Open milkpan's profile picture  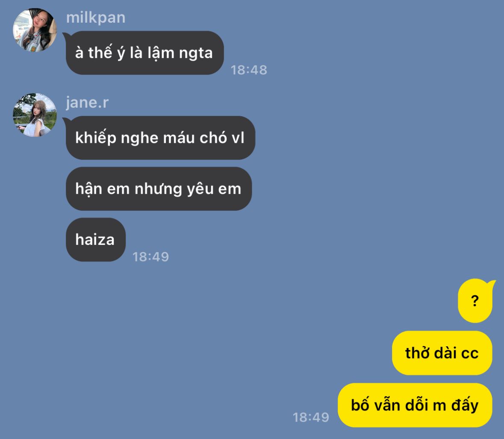click(x=35, y=30)
